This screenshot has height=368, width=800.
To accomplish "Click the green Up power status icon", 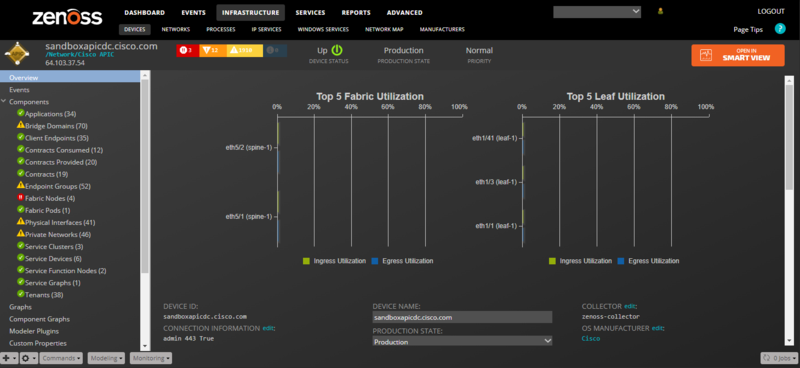I will (337, 50).
